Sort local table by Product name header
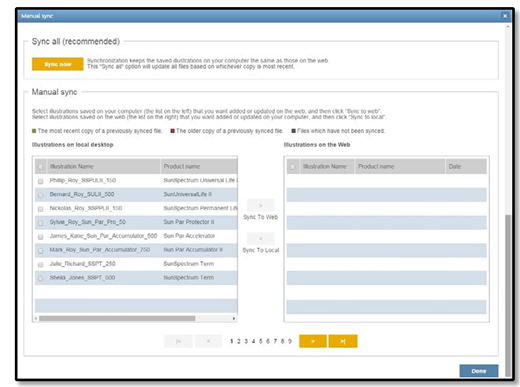Viewport: 520px width, 387px height. 199,166
